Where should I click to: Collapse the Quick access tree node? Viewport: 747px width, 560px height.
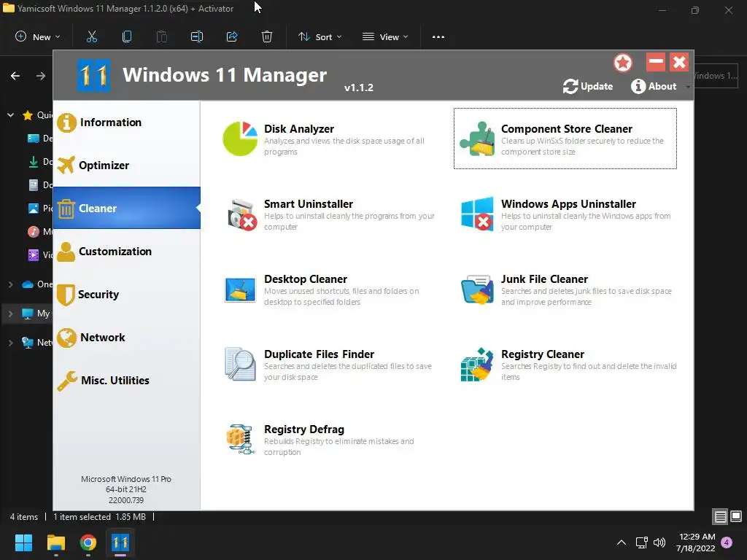tap(10, 114)
